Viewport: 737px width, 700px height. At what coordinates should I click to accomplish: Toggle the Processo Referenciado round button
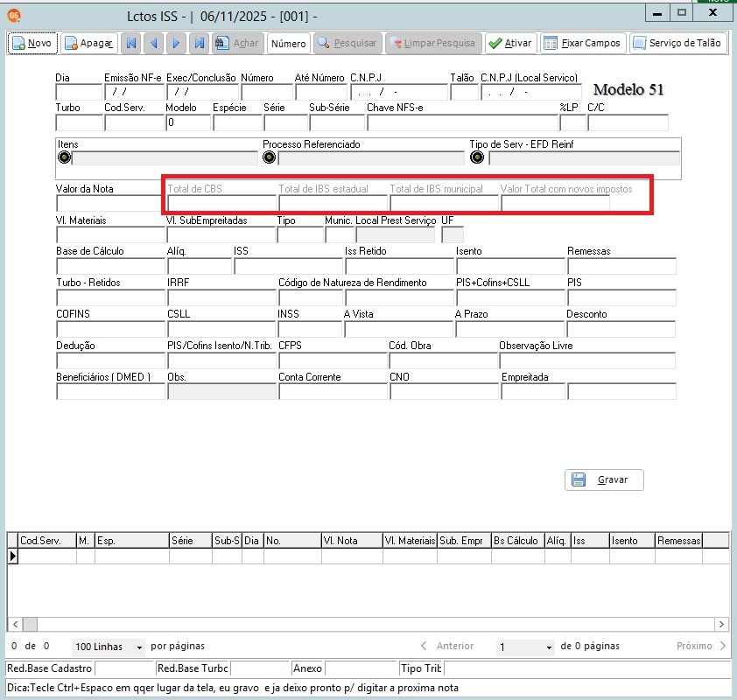coord(270,157)
